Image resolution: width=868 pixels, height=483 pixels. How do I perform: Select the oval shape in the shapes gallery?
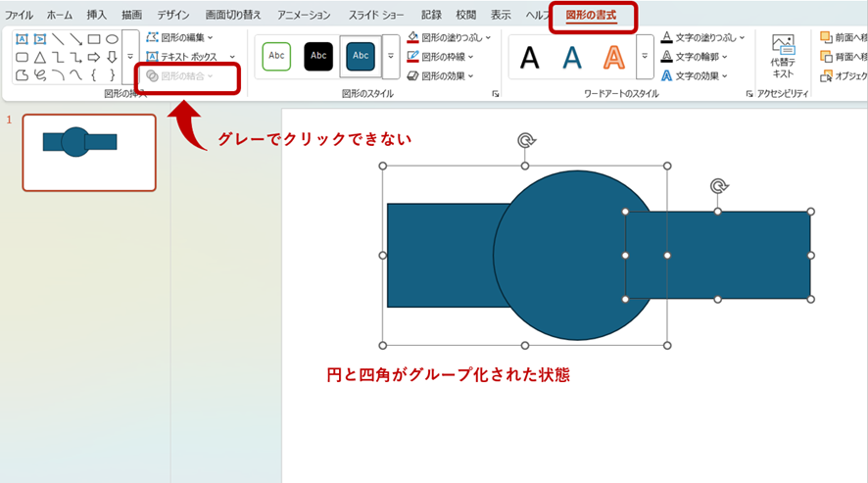pos(112,39)
